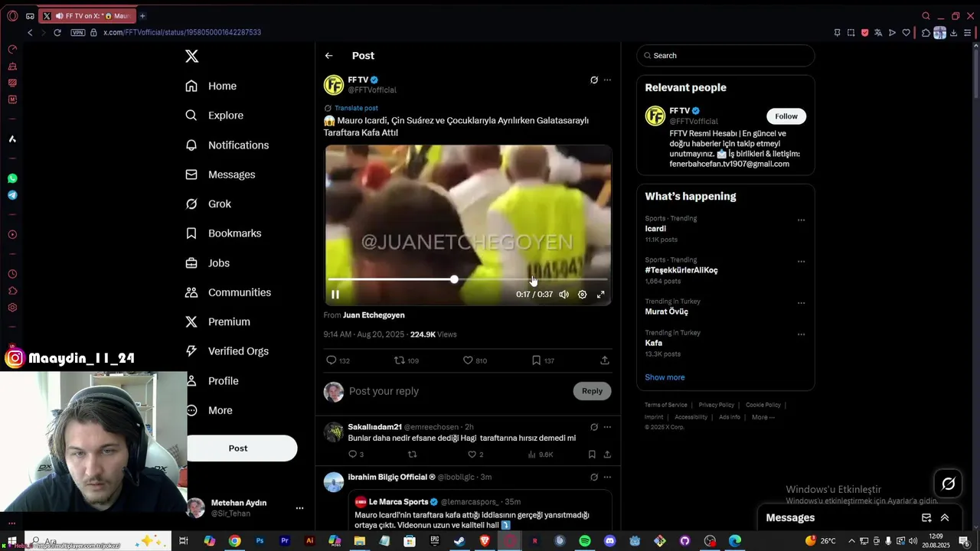Screen dimensions: 980x551
Task: Open the browser translate icon
Action: [878, 33]
